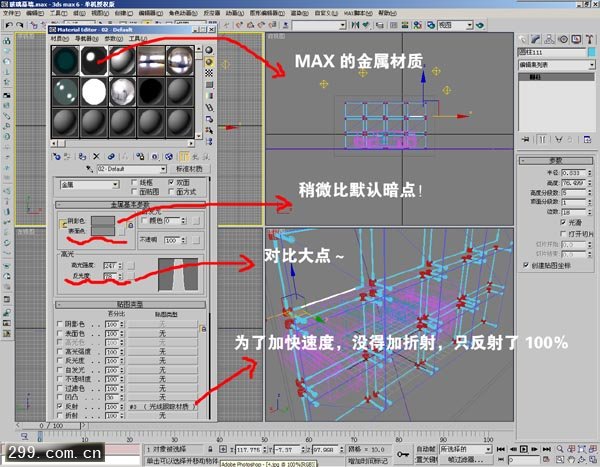Enable the 凹凸 bump map checkbox
The image size is (600, 467).
click(x=60, y=397)
